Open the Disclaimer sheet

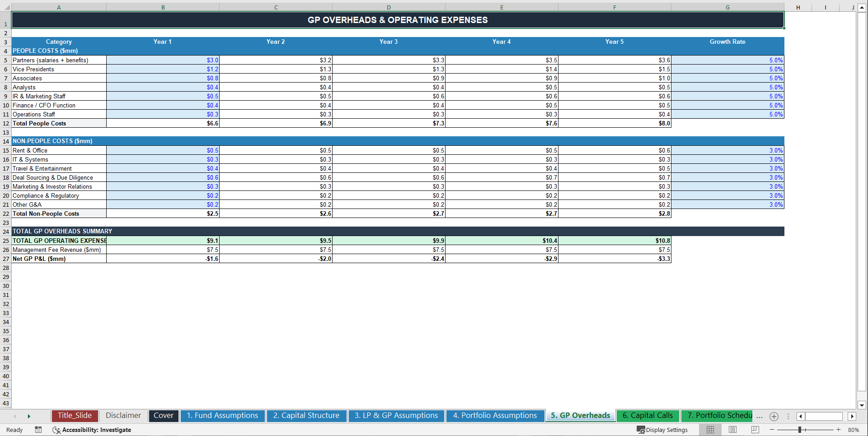click(123, 416)
